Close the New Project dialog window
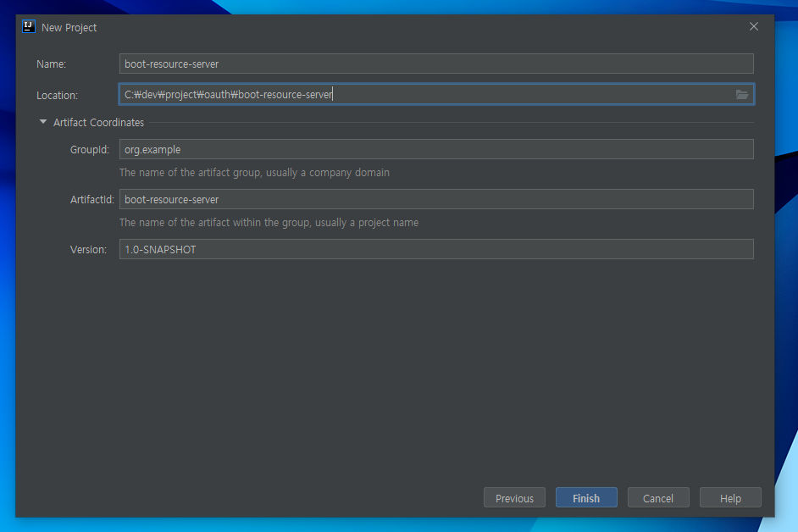The height and width of the screenshot is (532, 798). [x=754, y=26]
